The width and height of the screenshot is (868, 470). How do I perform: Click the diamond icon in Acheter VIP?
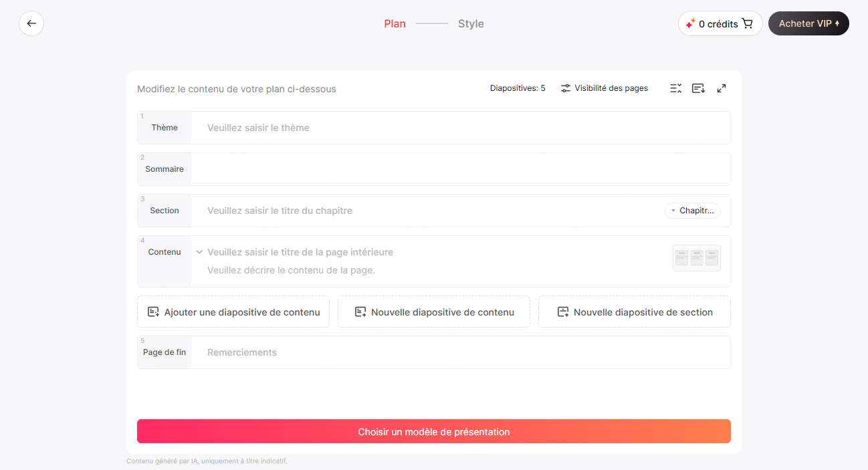click(x=837, y=24)
